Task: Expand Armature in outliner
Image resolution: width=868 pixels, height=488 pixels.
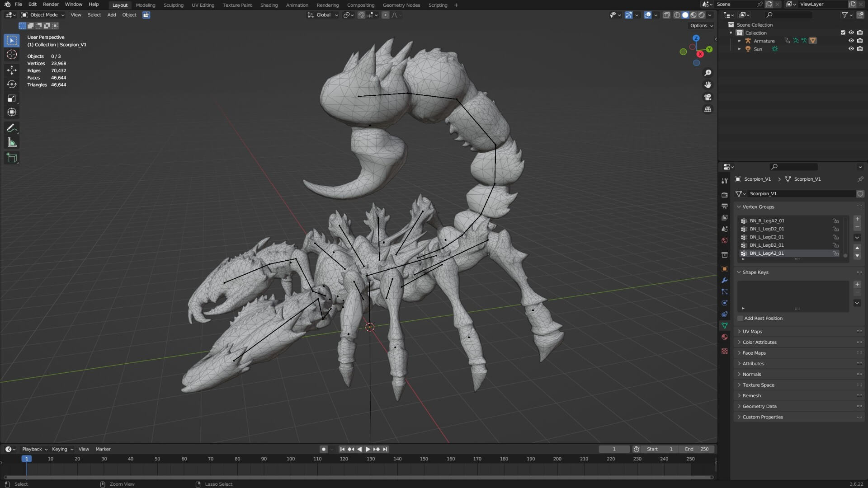Action: (740, 41)
